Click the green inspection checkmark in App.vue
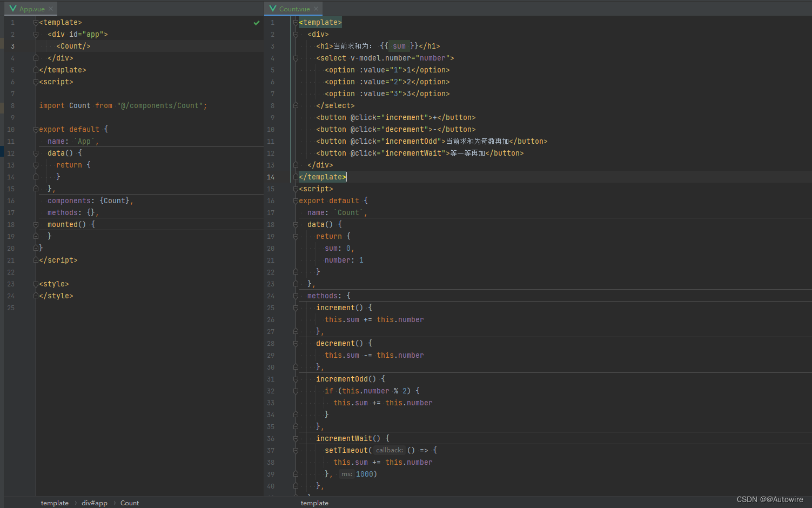 257,23
